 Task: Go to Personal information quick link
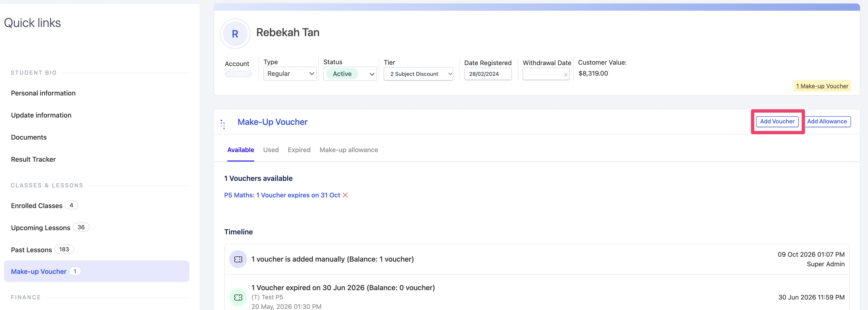[43, 93]
